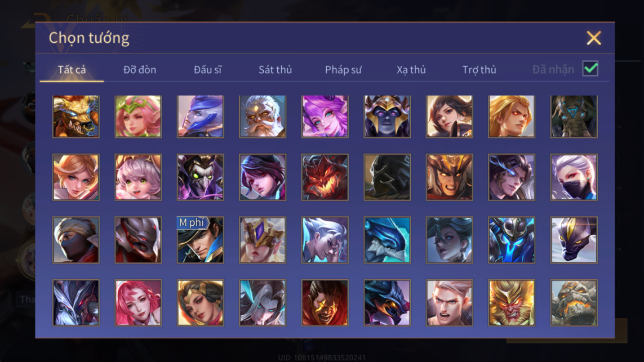Choose the red lava demon hero
Viewport: 644px width, 362px height.
point(325,177)
